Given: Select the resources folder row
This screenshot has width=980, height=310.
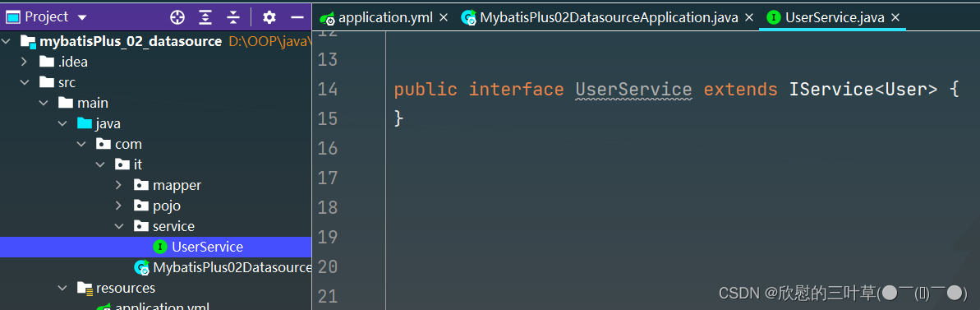Looking at the screenshot, I should [x=155, y=288].
